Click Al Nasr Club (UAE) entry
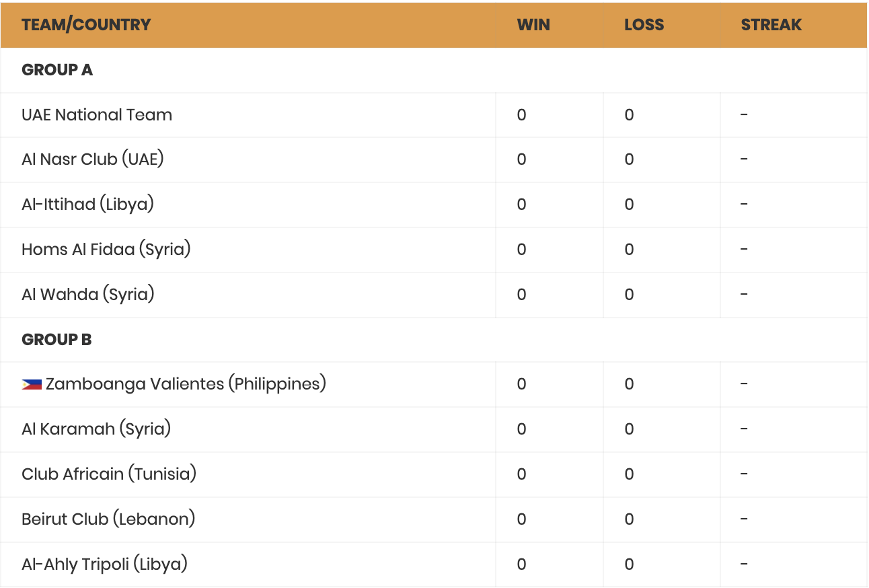The height and width of the screenshot is (588, 869). pyautogui.click(x=93, y=159)
